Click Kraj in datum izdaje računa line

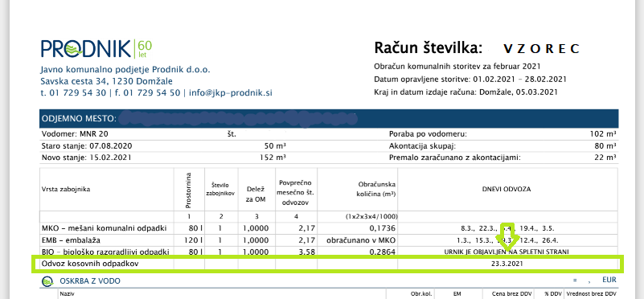pyautogui.click(x=466, y=92)
